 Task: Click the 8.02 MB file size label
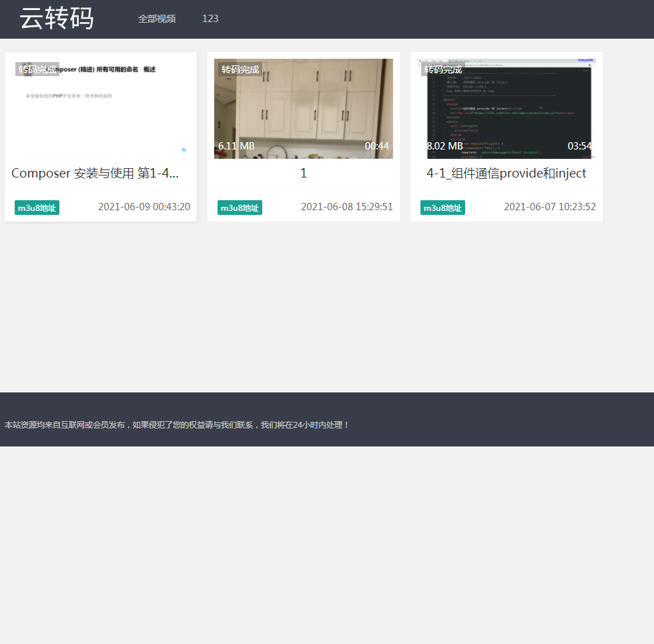click(444, 146)
